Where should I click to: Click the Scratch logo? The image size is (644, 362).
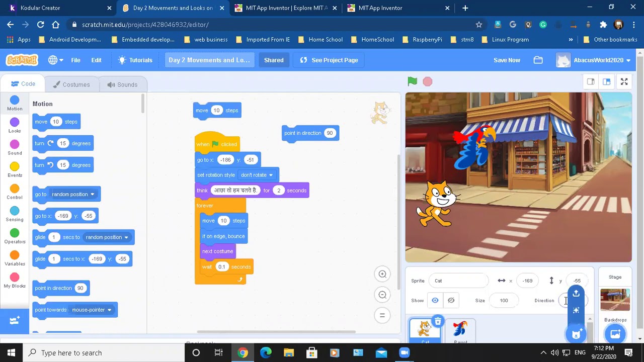click(x=22, y=60)
